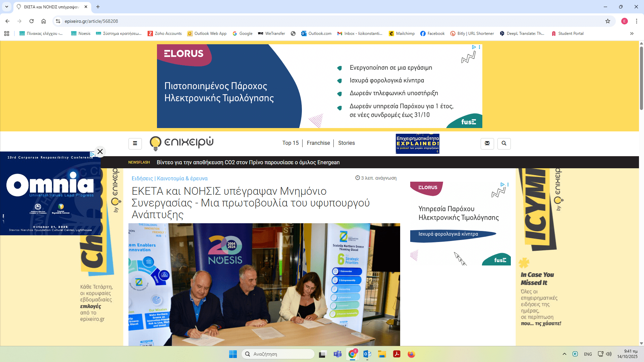Click the envelope newsletter icon
Image resolution: width=644 pixels, height=362 pixels.
point(487,143)
